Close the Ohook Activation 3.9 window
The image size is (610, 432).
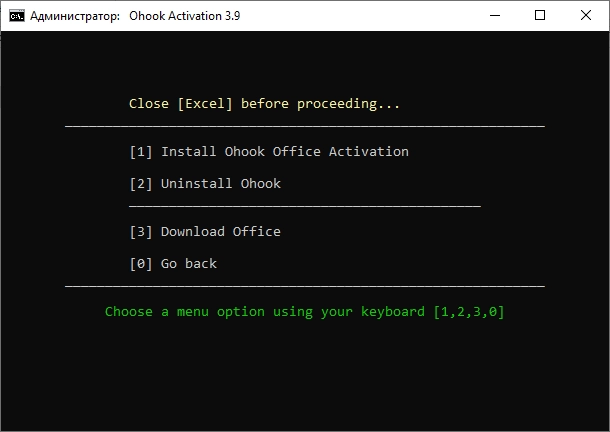pos(586,16)
